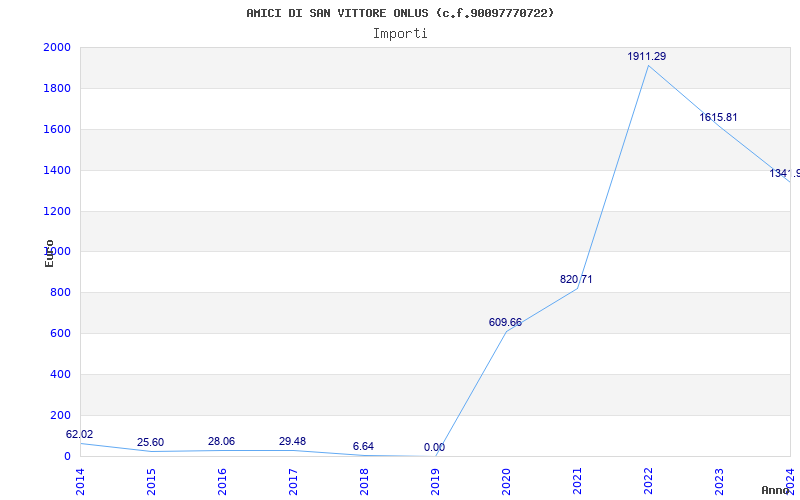This screenshot has width=800, height=500.
Task: Select the data label 29.48
Action: tap(292, 441)
